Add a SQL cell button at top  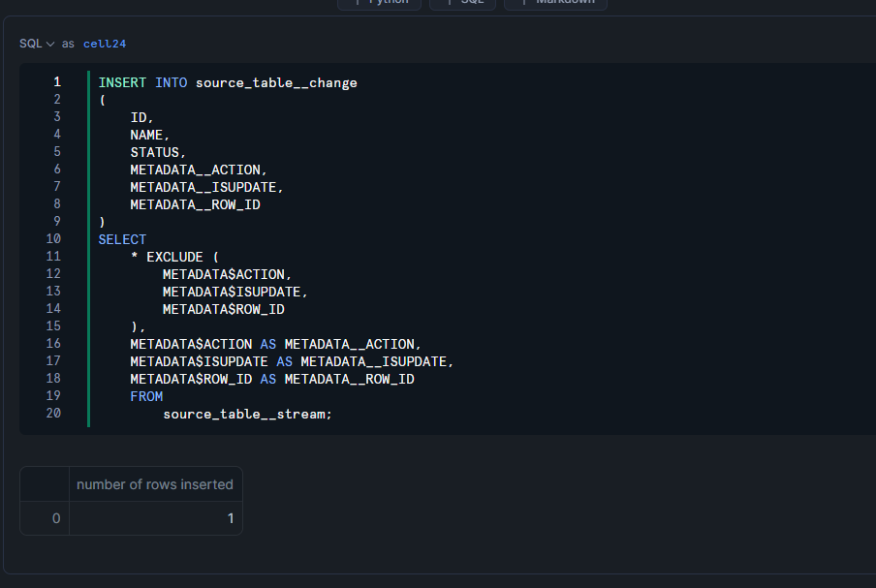point(462,3)
